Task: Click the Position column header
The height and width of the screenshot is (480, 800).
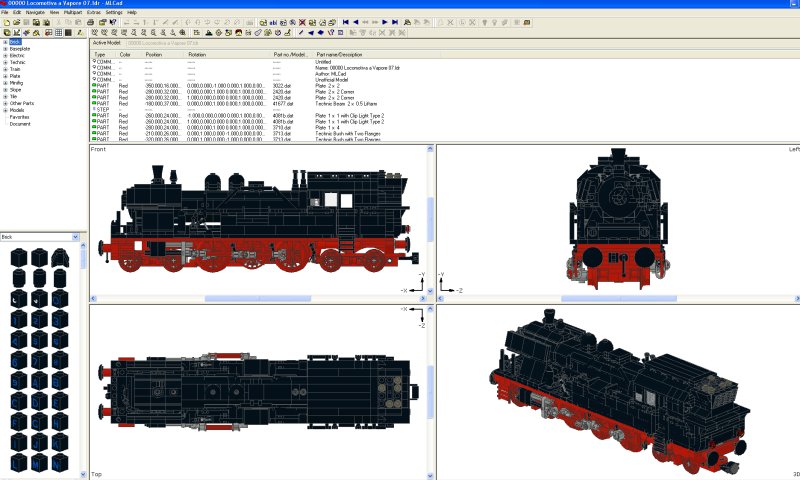Action: [x=164, y=55]
